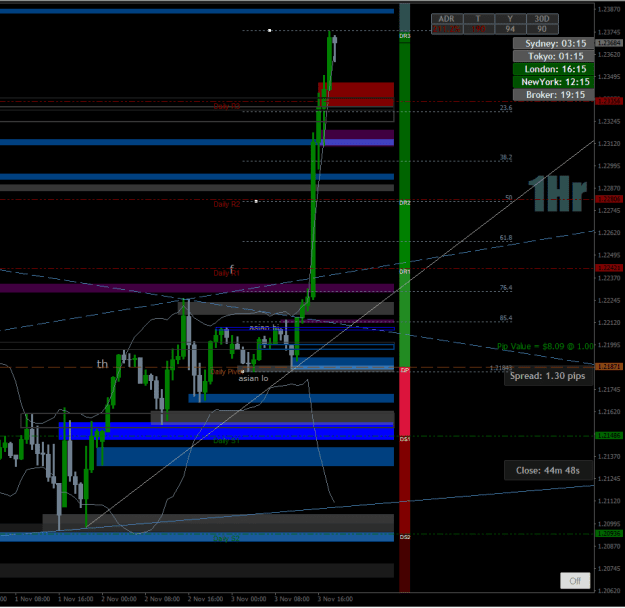The width and height of the screenshot is (625, 608).
Task: Click the Y column header in ADR table
Action: coord(510,19)
